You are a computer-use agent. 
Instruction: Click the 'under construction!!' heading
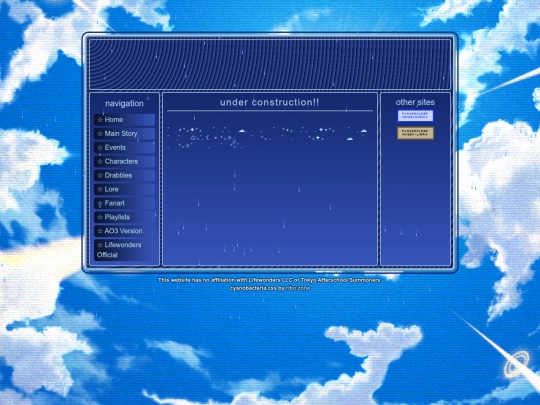tap(270, 102)
